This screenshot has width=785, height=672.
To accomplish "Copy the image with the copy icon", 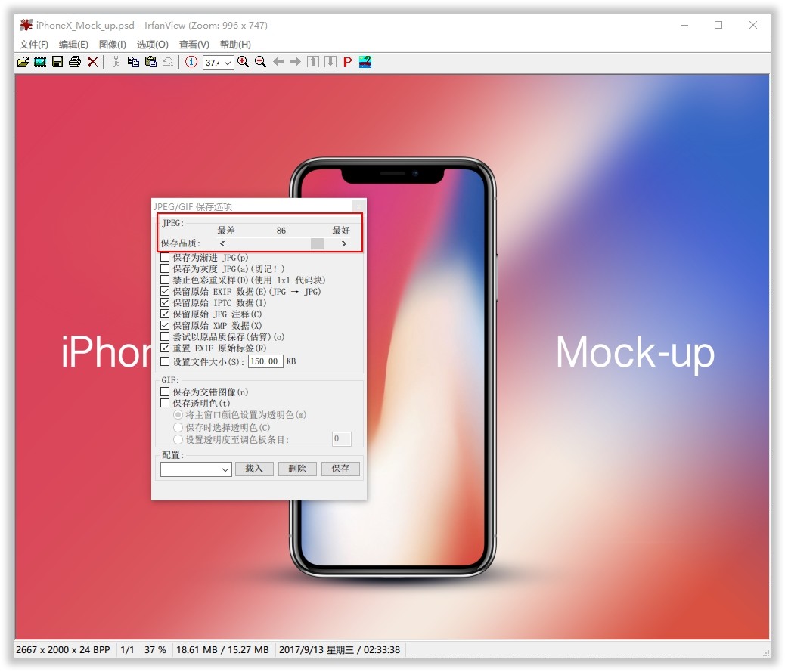I will 134,61.
